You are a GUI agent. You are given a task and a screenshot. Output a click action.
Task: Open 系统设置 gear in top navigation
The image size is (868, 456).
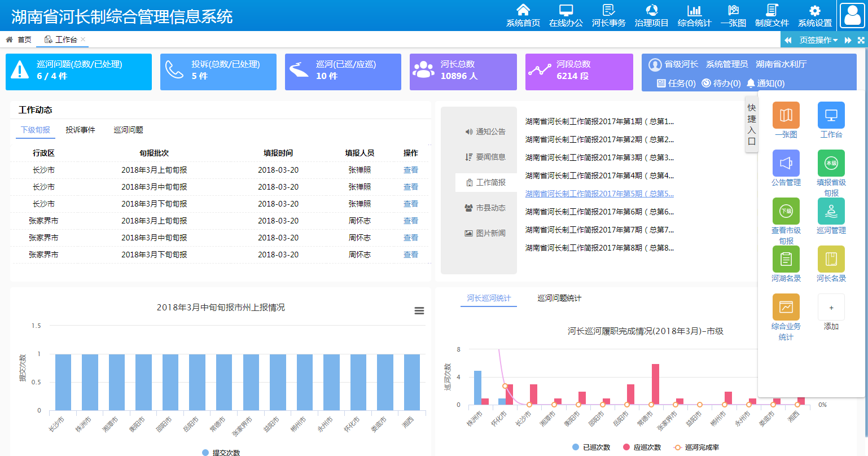pos(815,15)
